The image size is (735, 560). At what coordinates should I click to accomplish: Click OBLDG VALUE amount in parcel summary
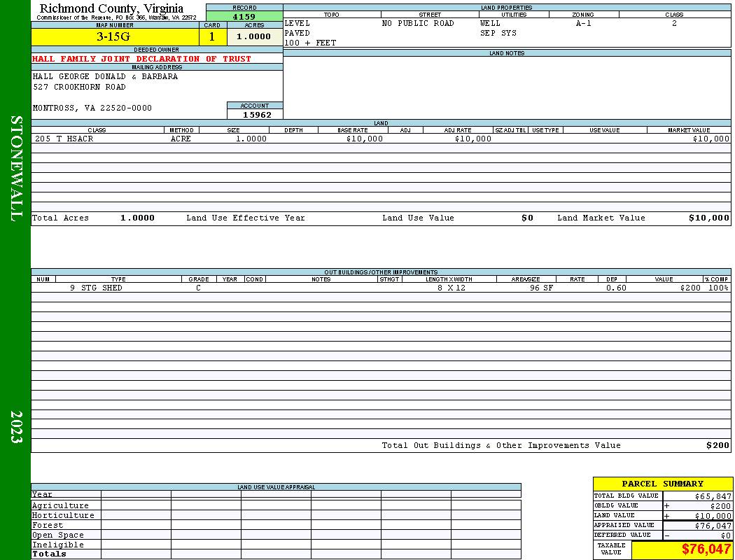(720, 506)
